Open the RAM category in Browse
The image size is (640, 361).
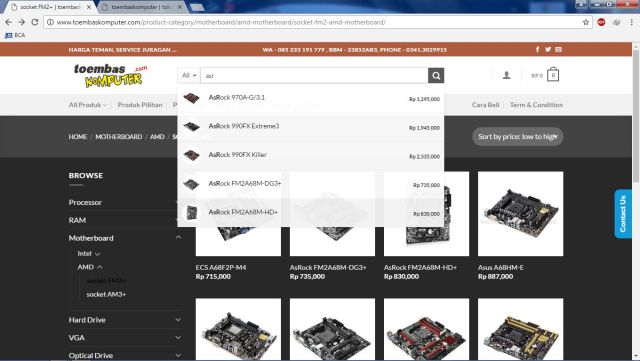pos(77,220)
